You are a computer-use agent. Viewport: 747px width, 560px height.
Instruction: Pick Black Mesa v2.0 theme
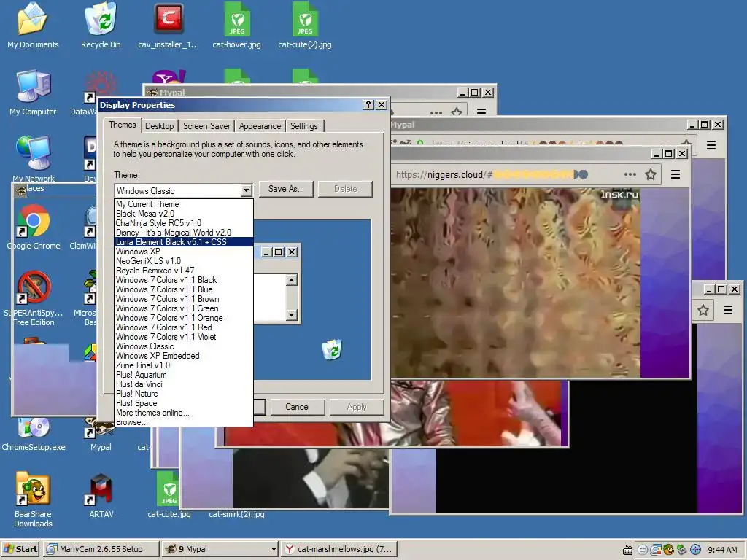(x=184, y=214)
